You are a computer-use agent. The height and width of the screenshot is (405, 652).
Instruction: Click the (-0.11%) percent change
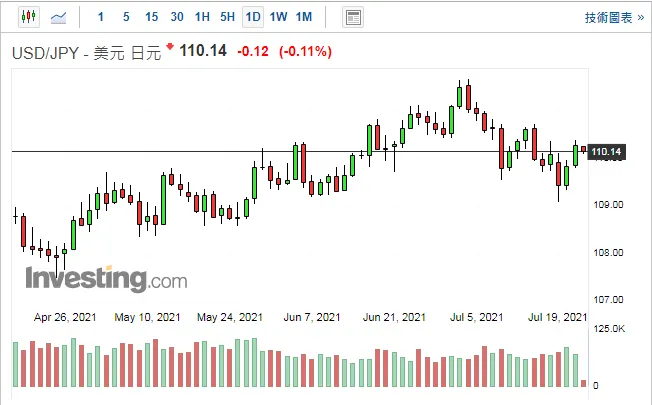point(306,52)
